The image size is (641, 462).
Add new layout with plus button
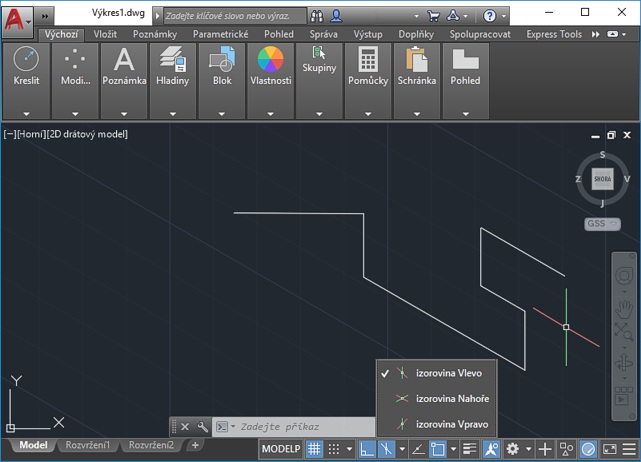(x=195, y=445)
